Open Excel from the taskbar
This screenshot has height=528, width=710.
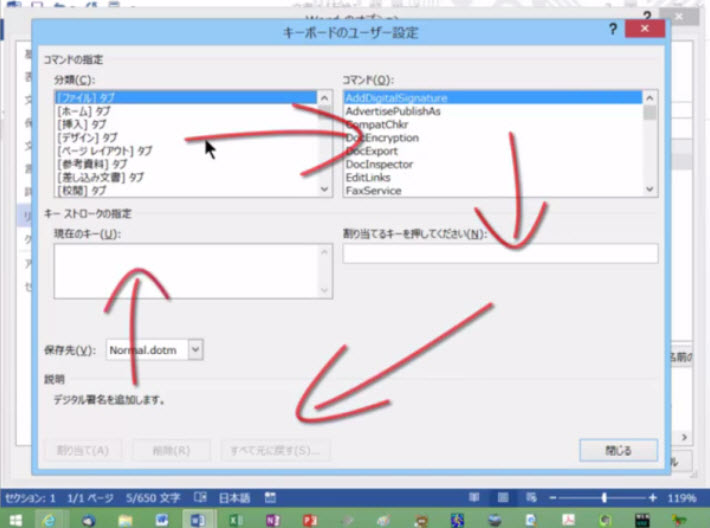coord(236,519)
